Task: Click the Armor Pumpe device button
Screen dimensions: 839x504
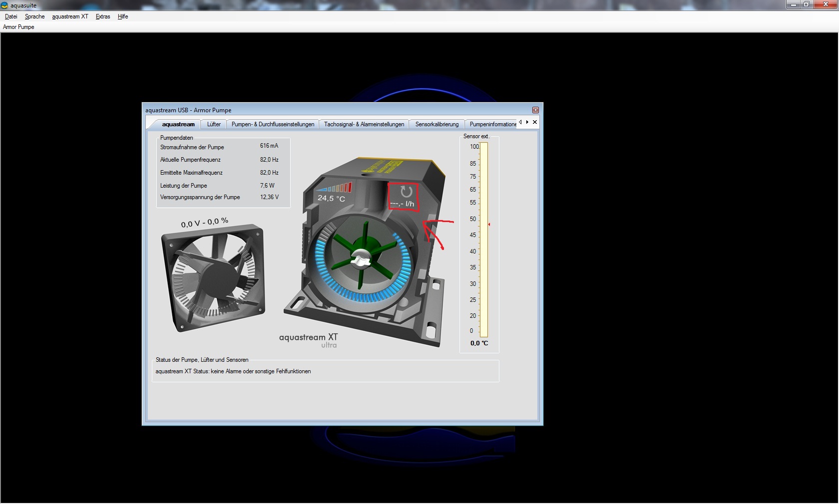Action: click(x=19, y=27)
